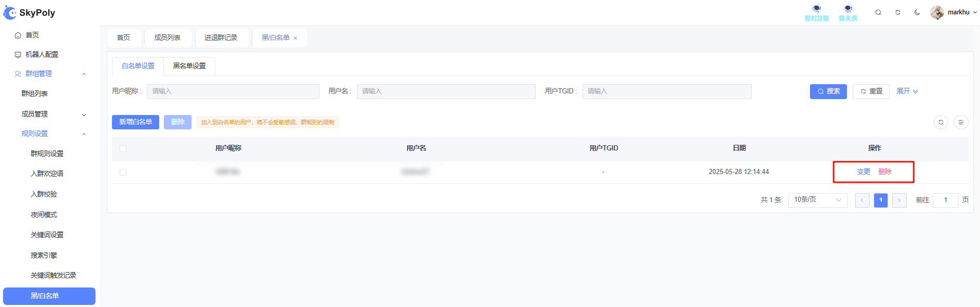The width and height of the screenshot is (980, 307).
Task: Open 夜间模式 in the sidebar
Action: 44,215
